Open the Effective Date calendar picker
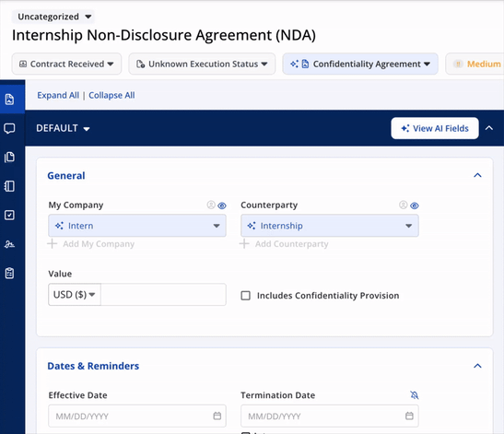 [217, 416]
